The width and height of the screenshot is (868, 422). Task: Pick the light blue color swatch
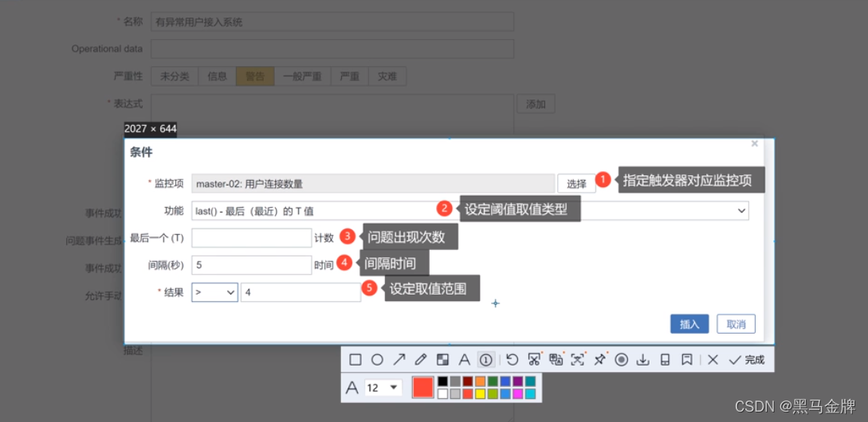click(505, 394)
